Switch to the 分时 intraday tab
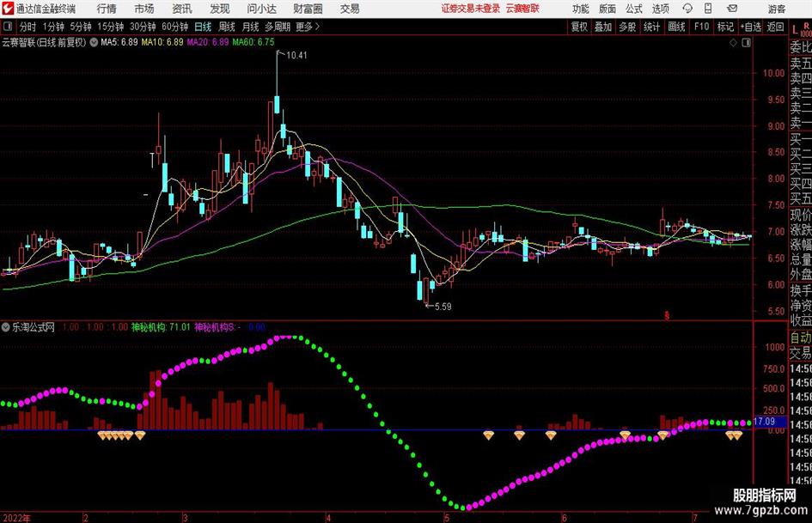The width and height of the screenshot is (812, 523). [27, 27]
